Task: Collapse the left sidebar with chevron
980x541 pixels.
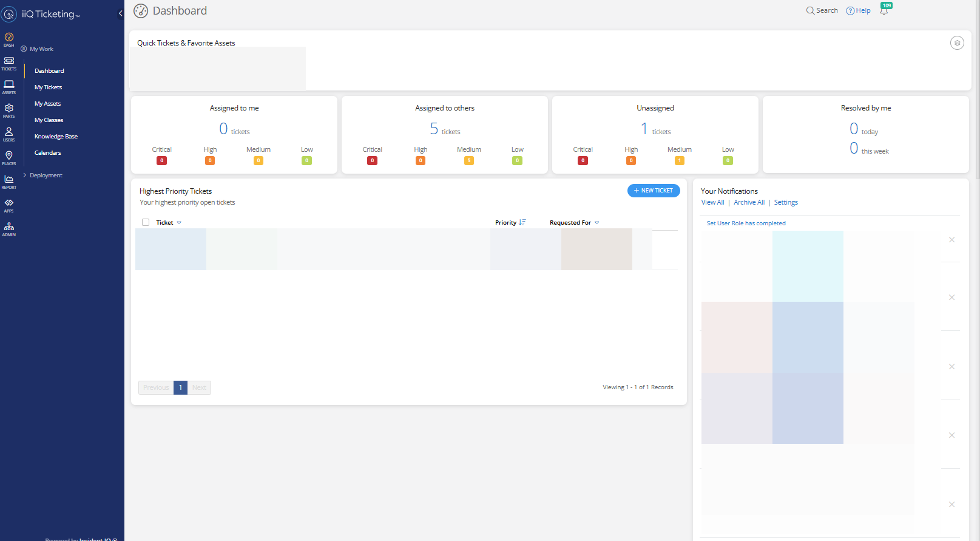Action: tap(120, 13)
